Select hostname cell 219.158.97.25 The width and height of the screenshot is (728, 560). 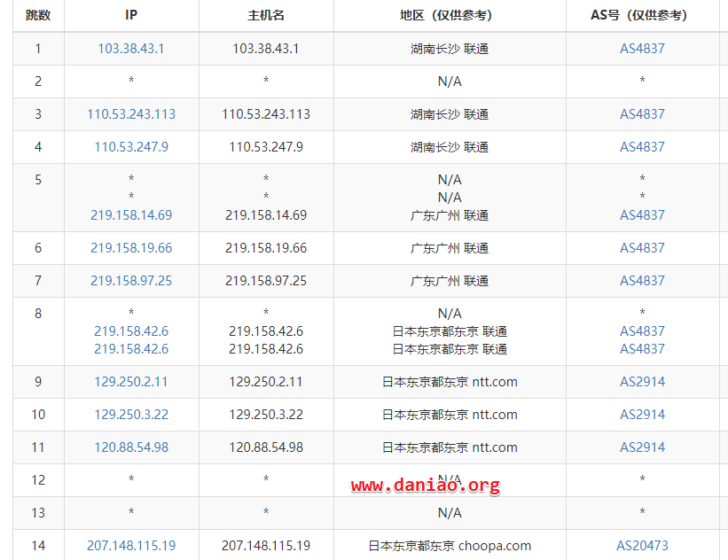click(x=265, y=281)
